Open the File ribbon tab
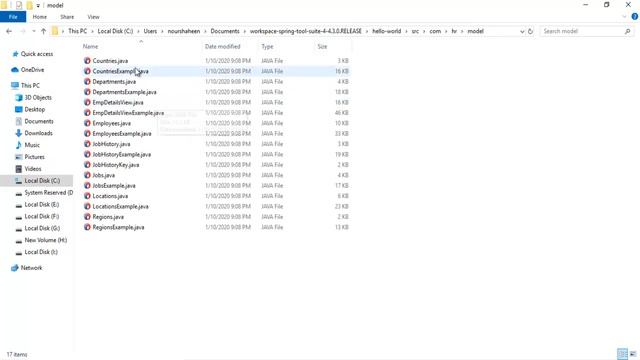Image resolution: width=640 pixels, height=360 pixels. click(x=13, y=17)
